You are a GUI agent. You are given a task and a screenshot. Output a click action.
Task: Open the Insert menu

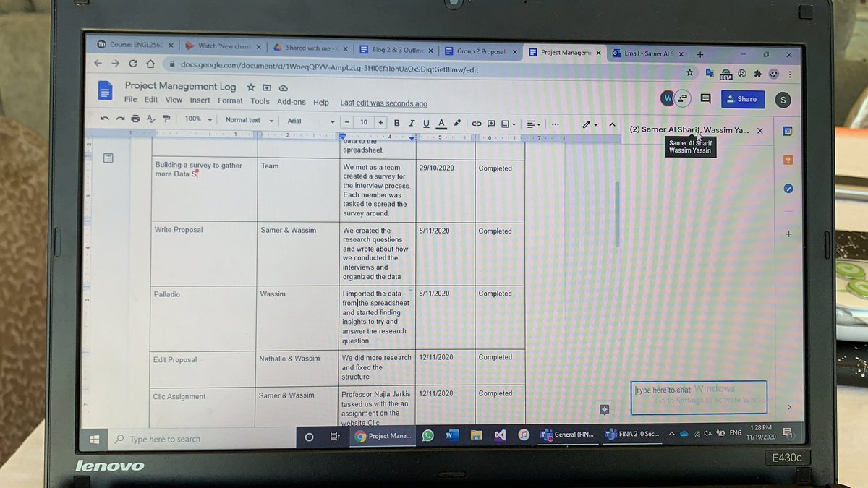[x=200, y=100]
